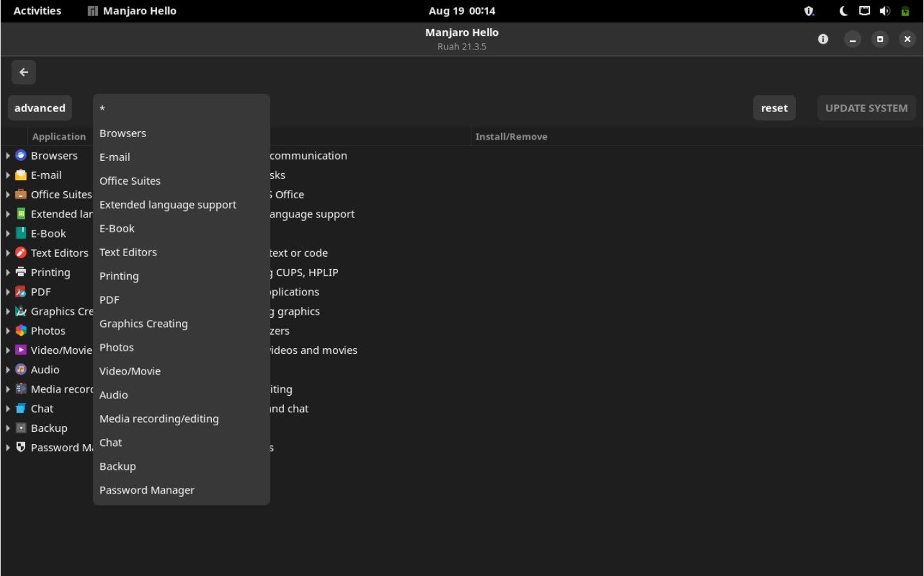Select the Printing tree row label
This screenshot has height=576, width=924.
50,273
